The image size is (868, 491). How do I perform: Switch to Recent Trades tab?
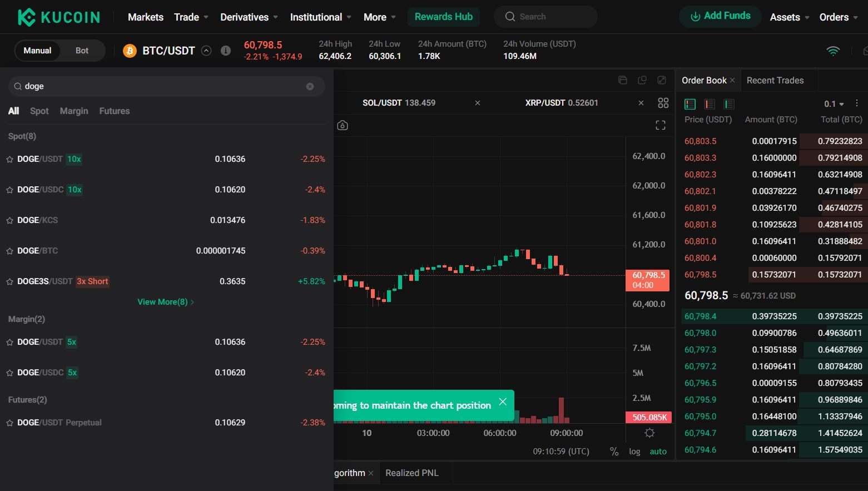(x=775, y=81)
